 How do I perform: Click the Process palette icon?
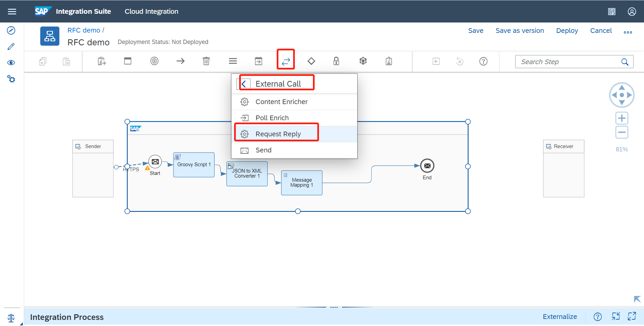(x=128, y=61)
